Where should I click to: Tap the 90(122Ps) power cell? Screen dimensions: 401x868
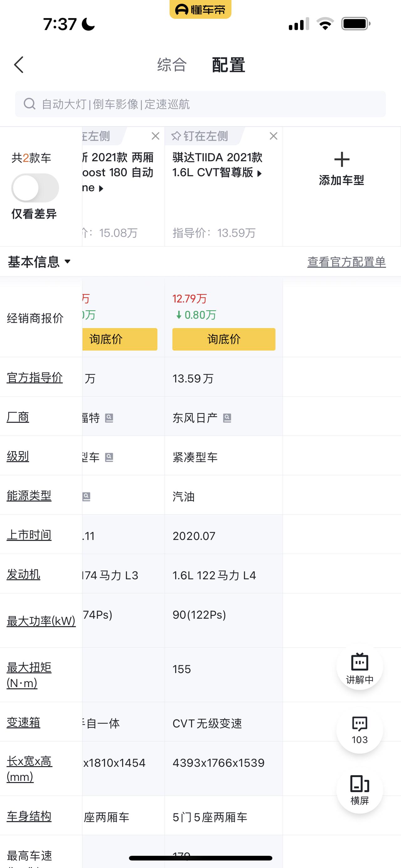coord(199,615)
